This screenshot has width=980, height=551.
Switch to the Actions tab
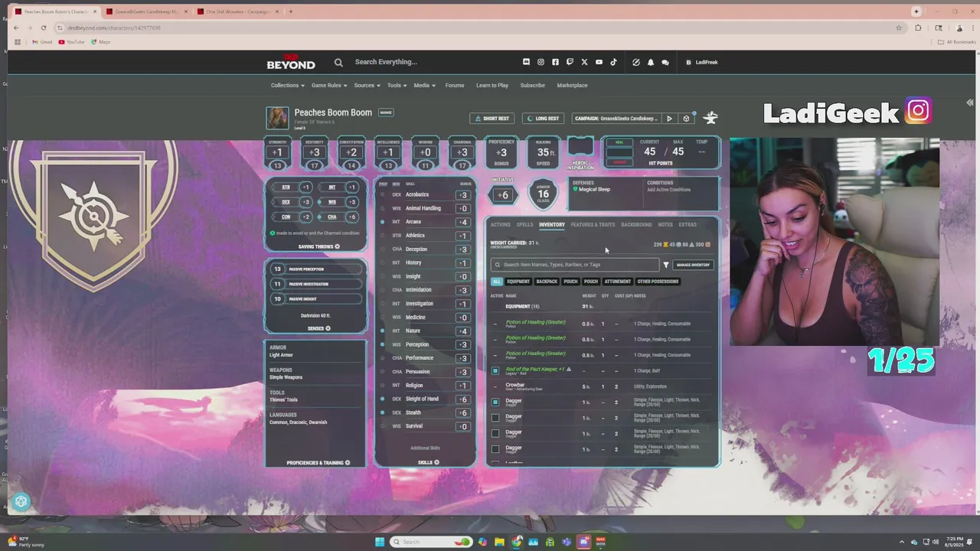[500, 225]
